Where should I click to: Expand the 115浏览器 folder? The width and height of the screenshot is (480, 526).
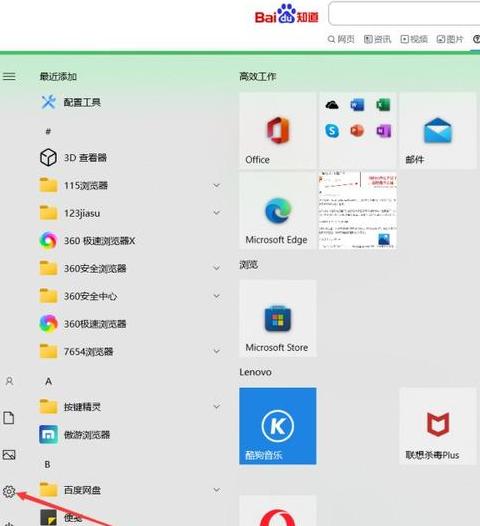click(x=216, y=185)
